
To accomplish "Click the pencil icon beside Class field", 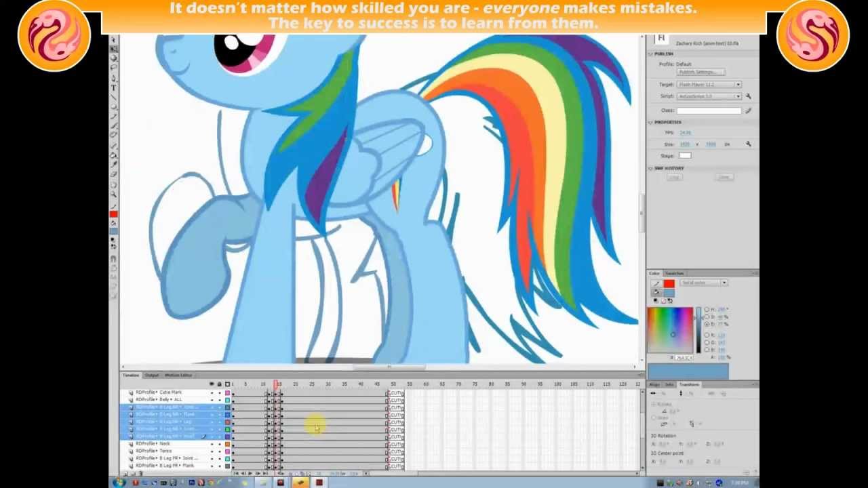I will click(x=748, y=110).
